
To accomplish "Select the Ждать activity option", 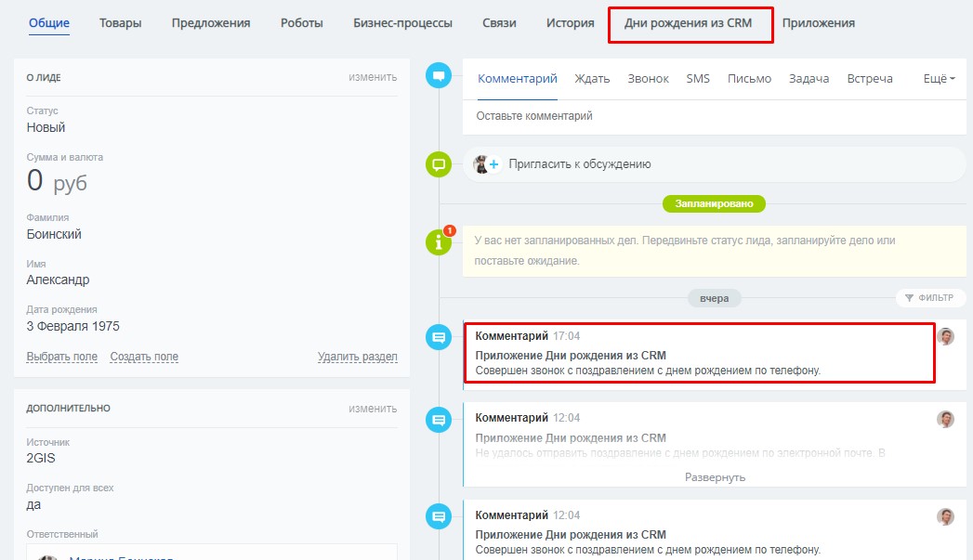I will point(592,79).
